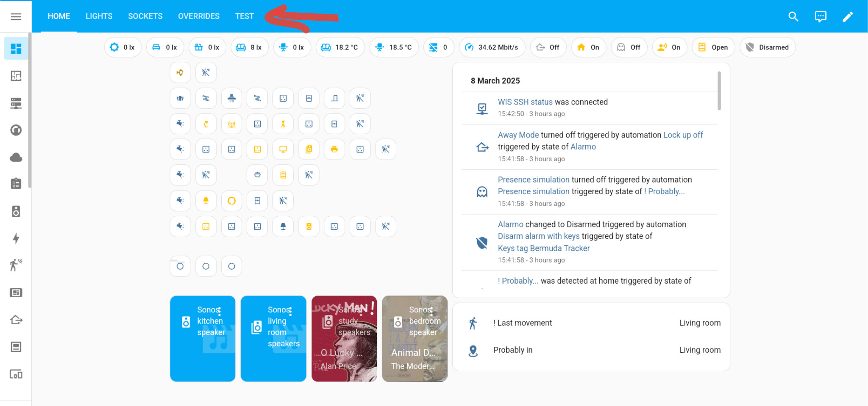Toggle the Disarmed alarm chip
This screenshot has width=868, height=406.
pos(768,47)
